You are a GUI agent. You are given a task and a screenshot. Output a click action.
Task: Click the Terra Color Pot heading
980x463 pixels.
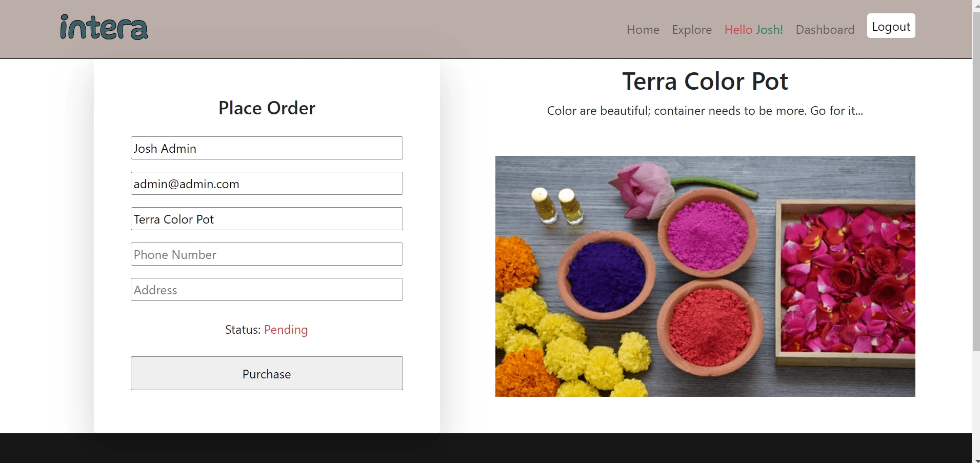[x=705, y=82]
